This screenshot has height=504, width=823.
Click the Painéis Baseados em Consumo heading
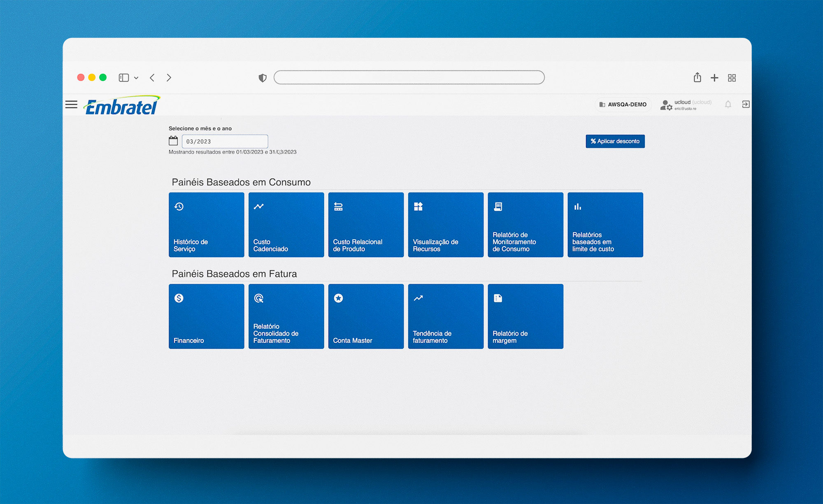pos(241,182)
